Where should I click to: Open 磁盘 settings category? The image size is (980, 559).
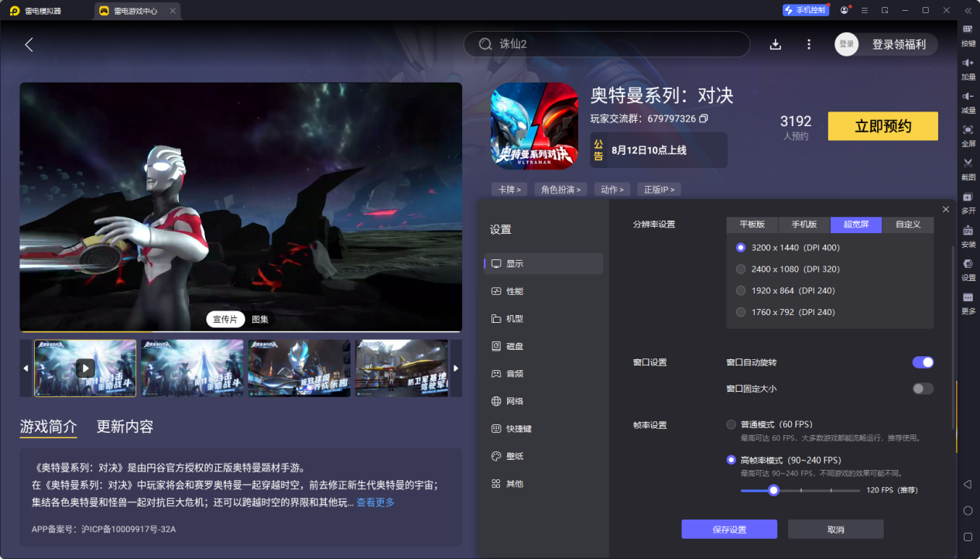(543, 346)
